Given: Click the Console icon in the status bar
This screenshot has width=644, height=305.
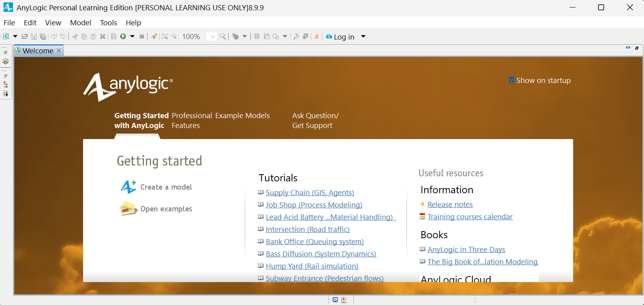Looking at the screenshot, I should (335, 300).
